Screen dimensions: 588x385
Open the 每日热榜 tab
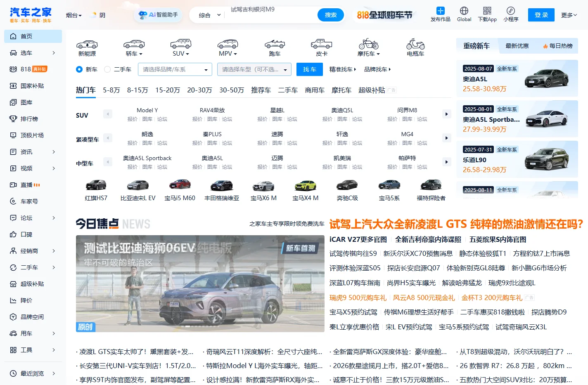point(558,46)
